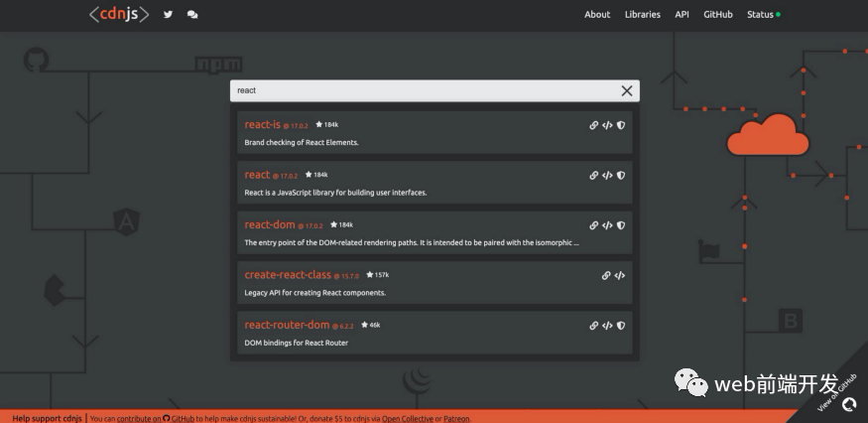Copy script tag icon for create-react-class
This screenshot has width=868, height=423.
click(620, 275)
